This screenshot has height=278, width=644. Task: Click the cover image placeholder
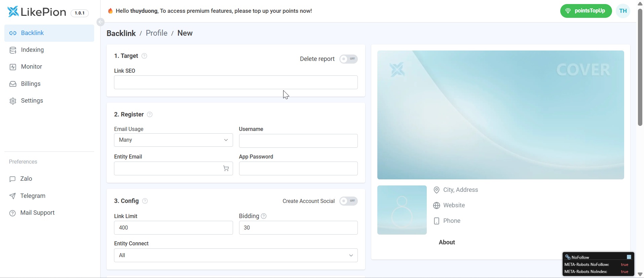[500, 115]
